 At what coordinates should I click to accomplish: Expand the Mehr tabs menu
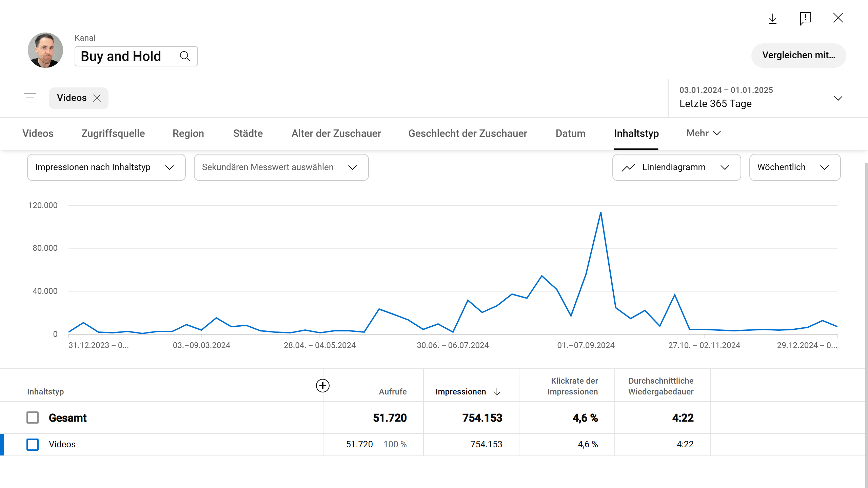pos(703,133)
